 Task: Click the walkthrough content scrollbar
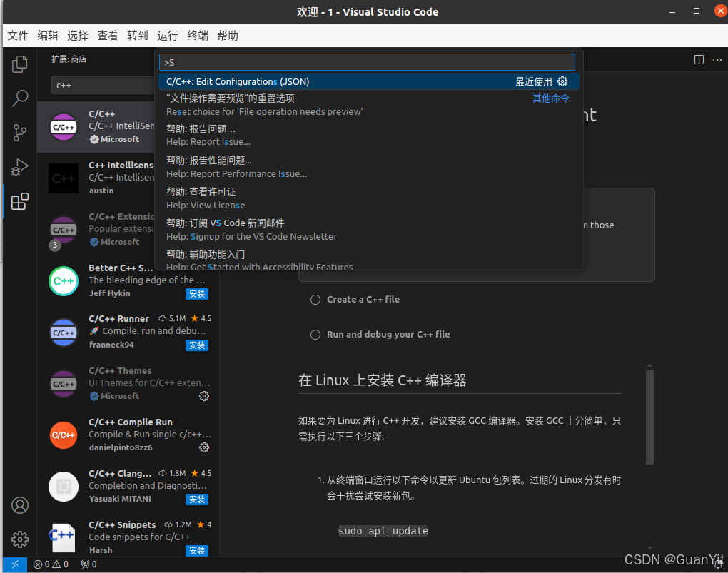point(649,417)
